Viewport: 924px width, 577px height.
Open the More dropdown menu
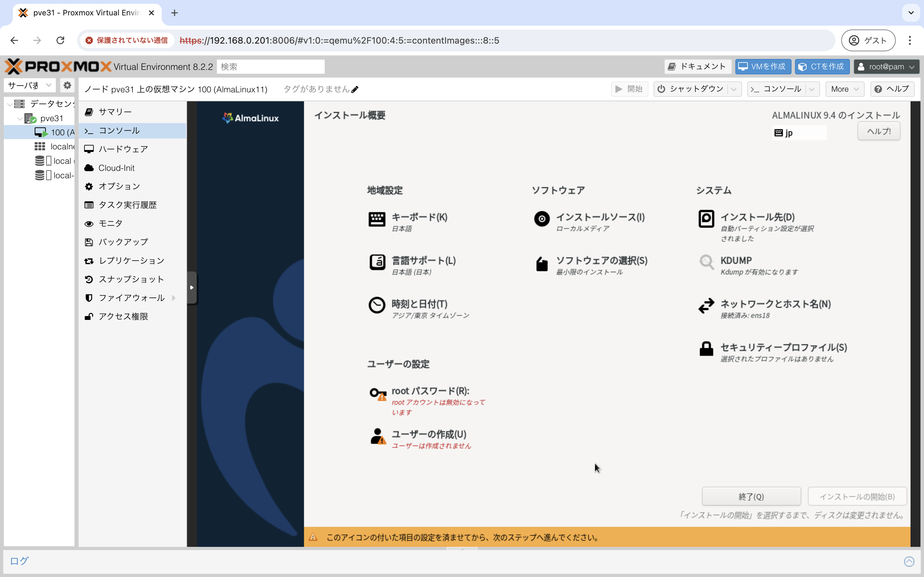[x=844, y=89]
